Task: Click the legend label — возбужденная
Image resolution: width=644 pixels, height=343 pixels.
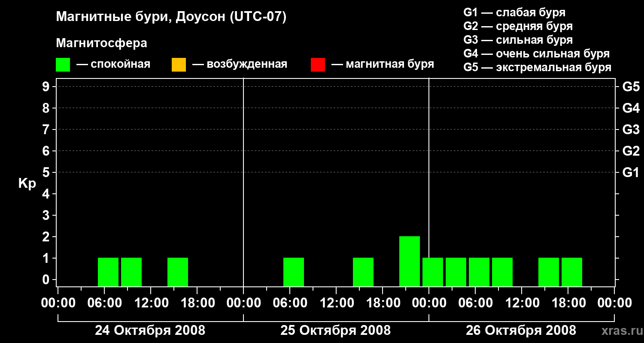Action: pyautogui.click(x=240, y=65)
